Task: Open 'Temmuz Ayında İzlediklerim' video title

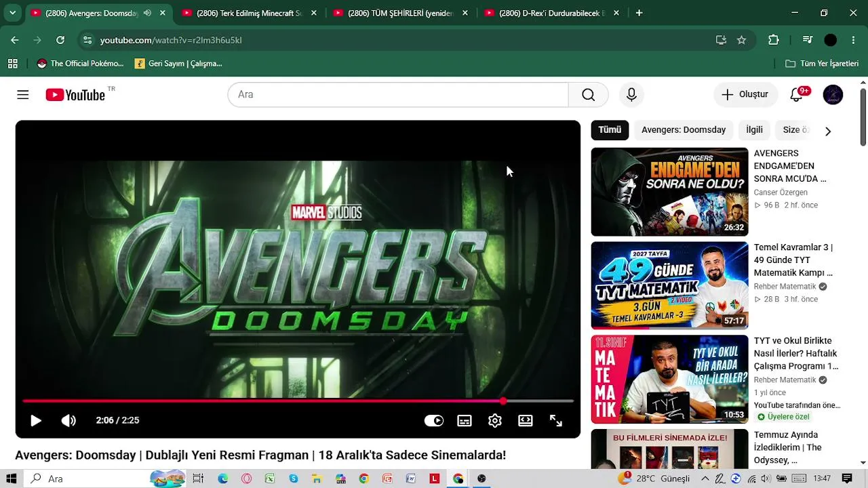Action: (x=788, y=447)
